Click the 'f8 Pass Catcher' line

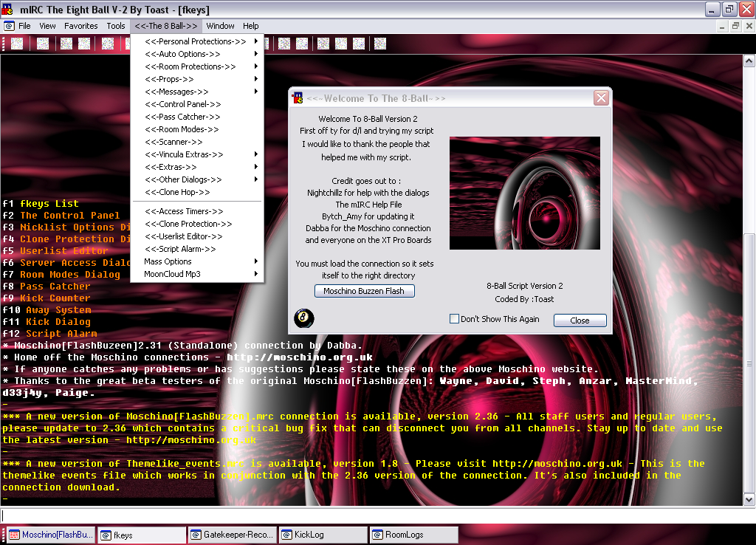click(47, 286)
